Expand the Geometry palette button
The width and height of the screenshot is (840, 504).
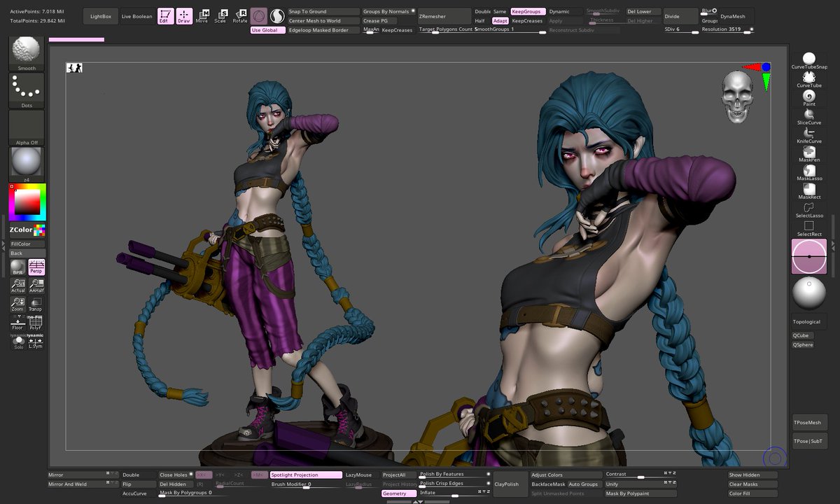[399, 493]
